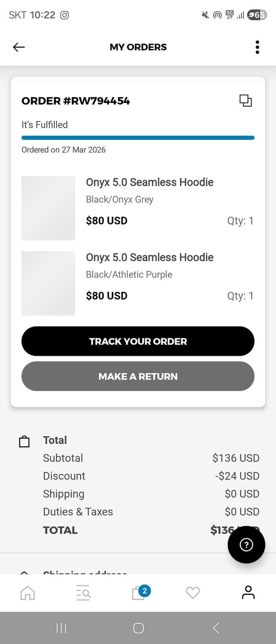
Task: Expand the Shipping address section chevron
Action: coord(24,572)
